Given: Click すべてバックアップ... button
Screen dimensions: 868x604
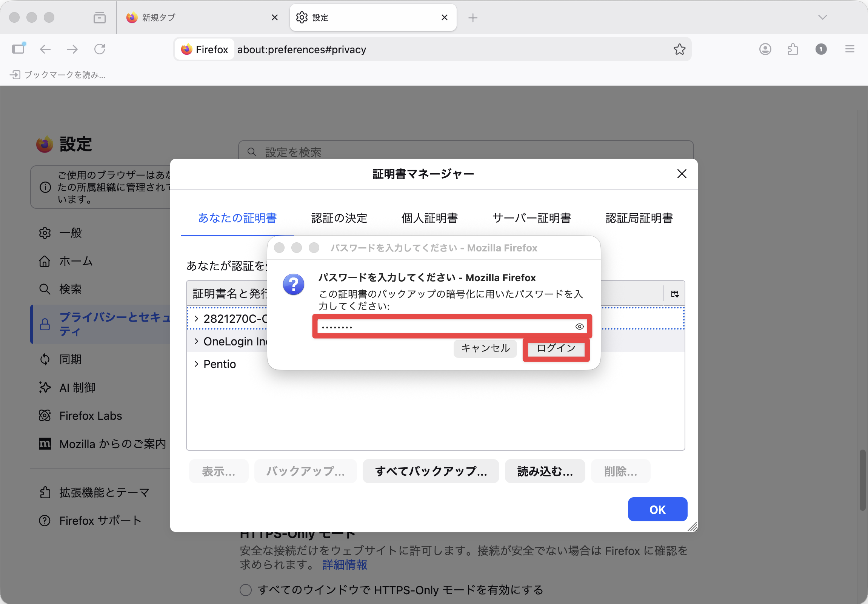Looking at the screenshot, I should point(431,471).
